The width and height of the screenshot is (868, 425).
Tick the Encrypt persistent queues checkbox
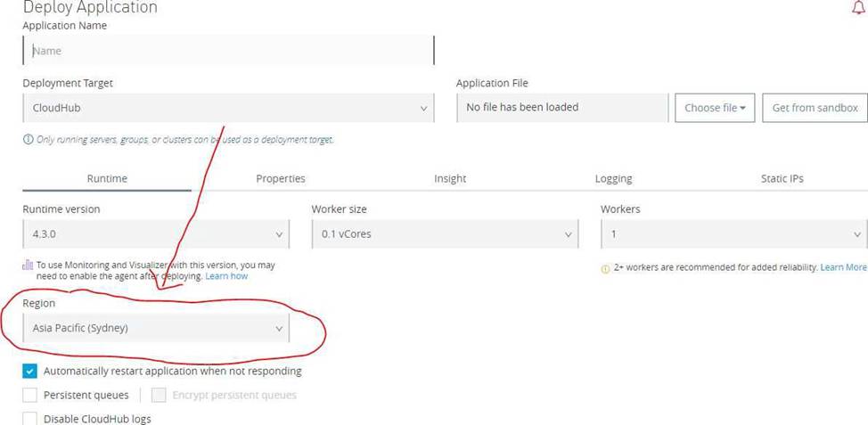tap(159, 395)
